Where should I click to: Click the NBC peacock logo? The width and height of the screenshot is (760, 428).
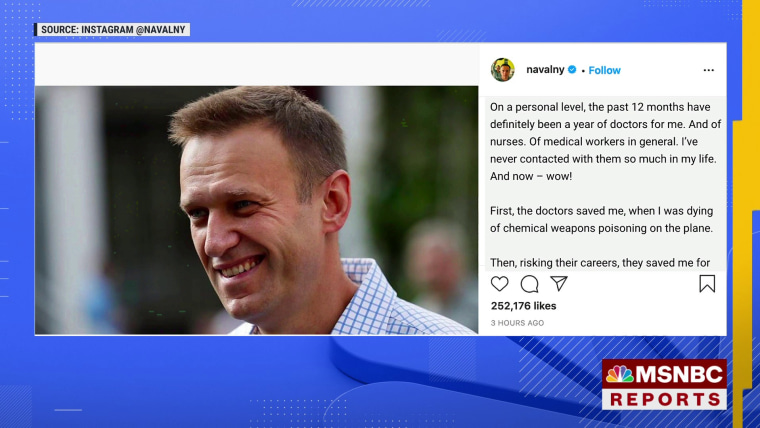click(620, 374)
